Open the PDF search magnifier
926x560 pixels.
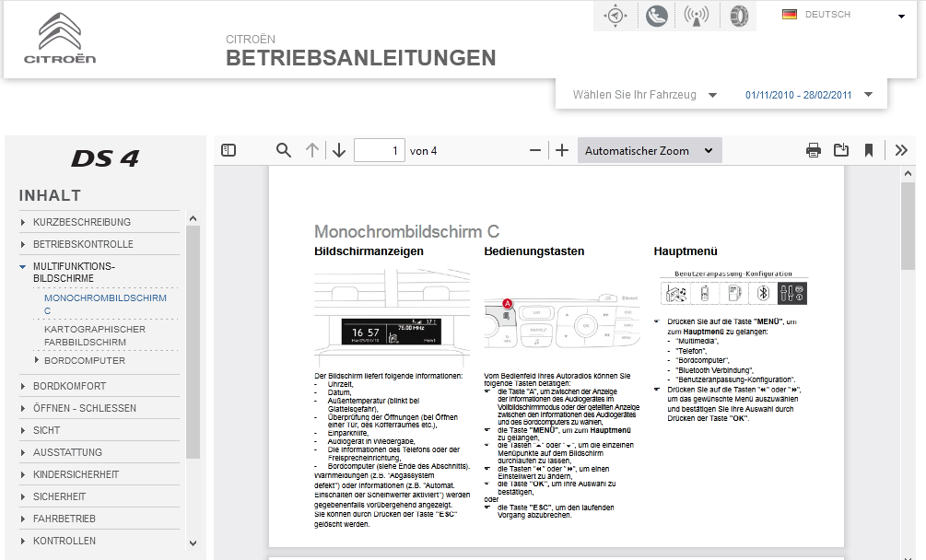pyautogui.click(x=284, y=150)
